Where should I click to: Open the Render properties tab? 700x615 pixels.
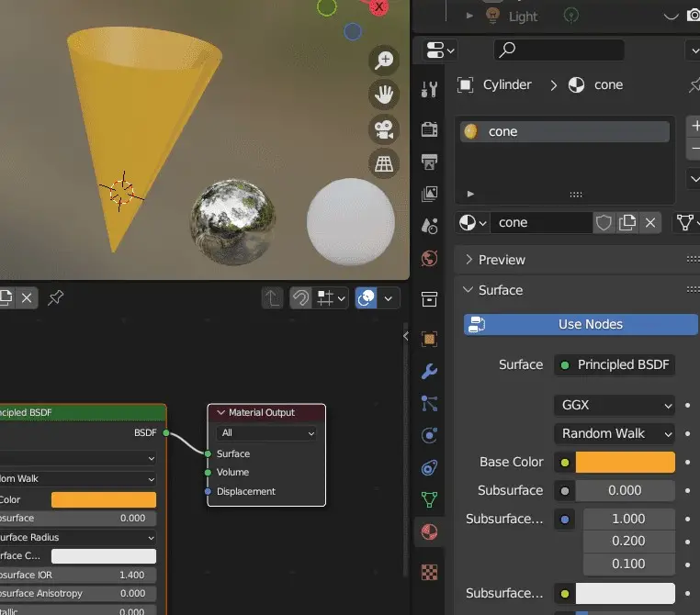coord(429,129)
